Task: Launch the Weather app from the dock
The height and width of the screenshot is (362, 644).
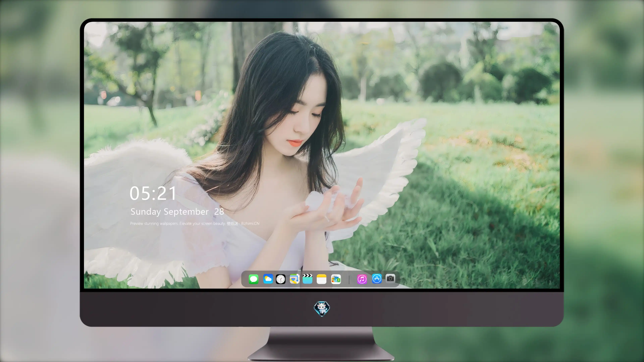Action: (x=268, y=279)
